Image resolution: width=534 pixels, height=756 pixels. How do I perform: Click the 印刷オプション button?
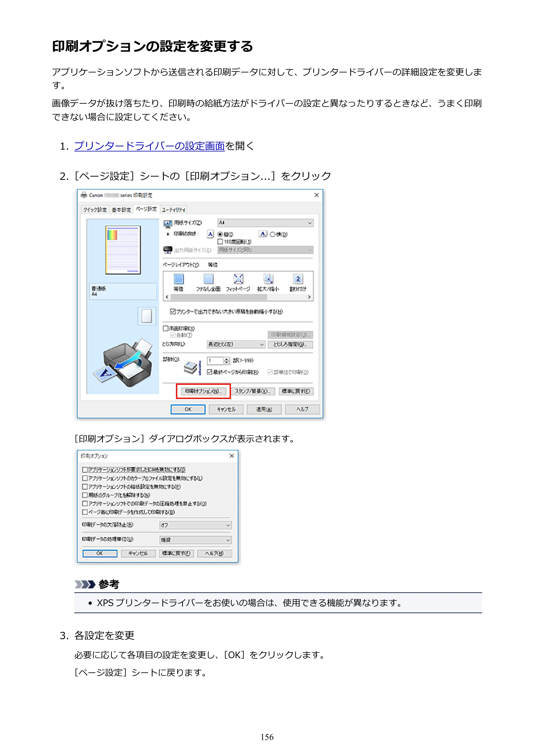(x=203, y=391)
